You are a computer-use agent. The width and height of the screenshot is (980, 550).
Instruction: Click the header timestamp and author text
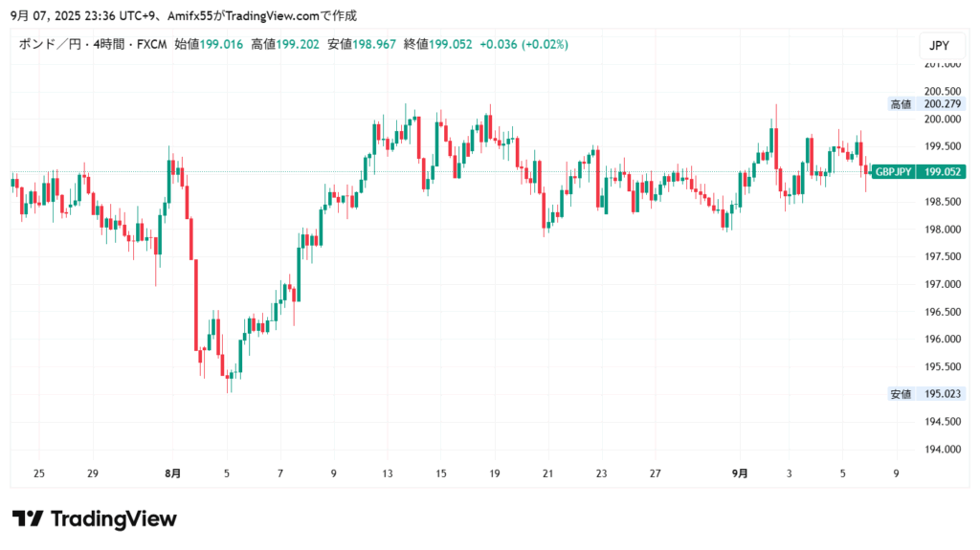click(x=183, y=15)
